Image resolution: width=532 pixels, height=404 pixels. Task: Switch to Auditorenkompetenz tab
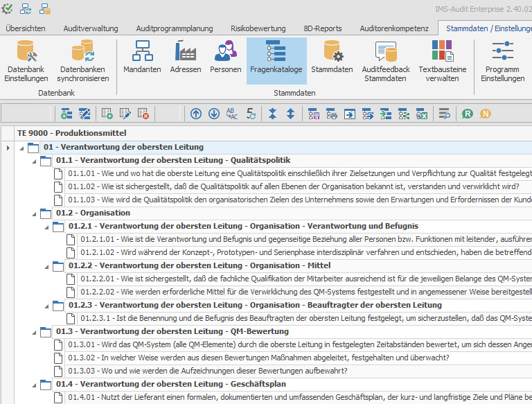pos(394,28)
